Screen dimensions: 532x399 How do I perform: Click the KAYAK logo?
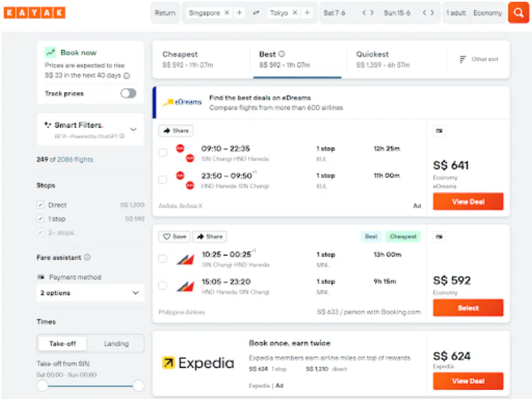(35, 12)
